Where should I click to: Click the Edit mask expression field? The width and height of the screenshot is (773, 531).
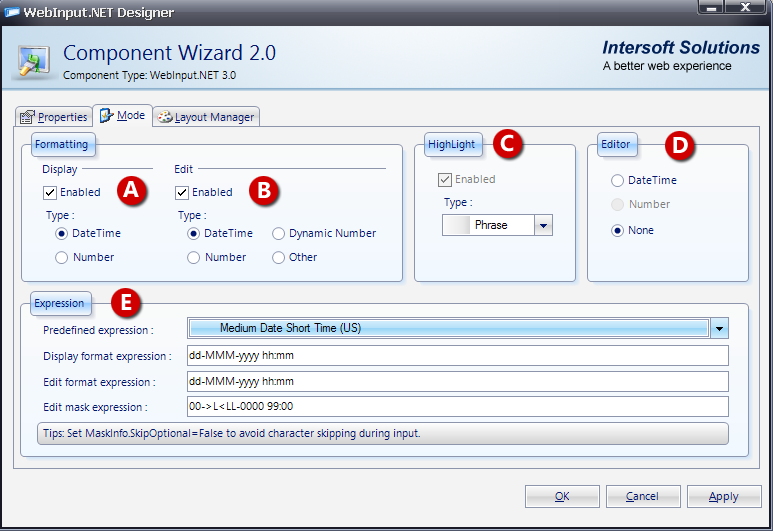(x=457, y=406)
